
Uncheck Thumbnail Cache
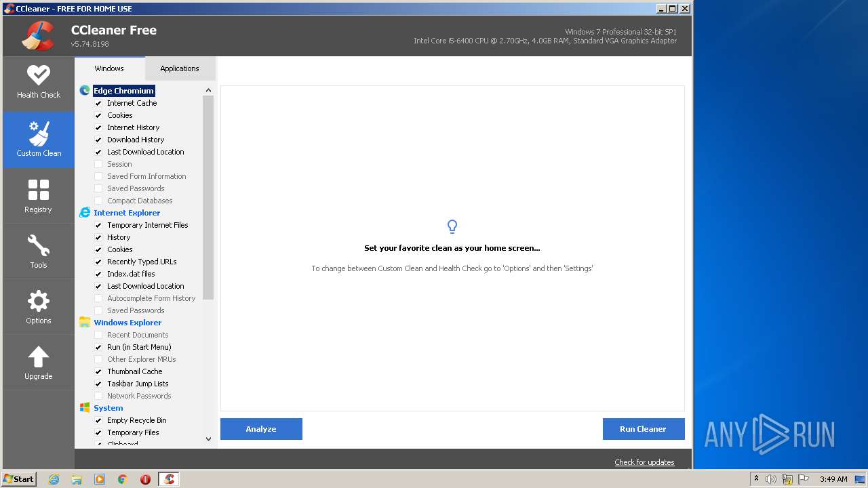(x=98, y=371)
